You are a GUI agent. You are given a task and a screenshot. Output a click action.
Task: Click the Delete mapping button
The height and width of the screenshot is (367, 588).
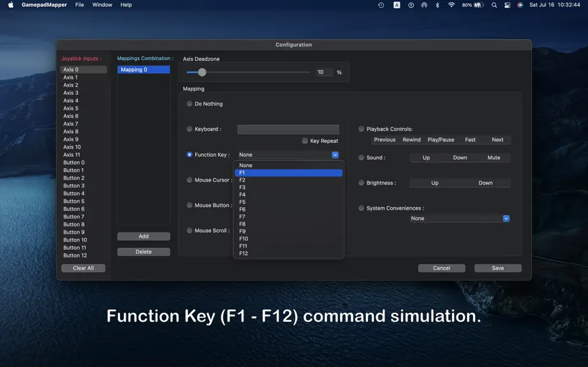143,252
